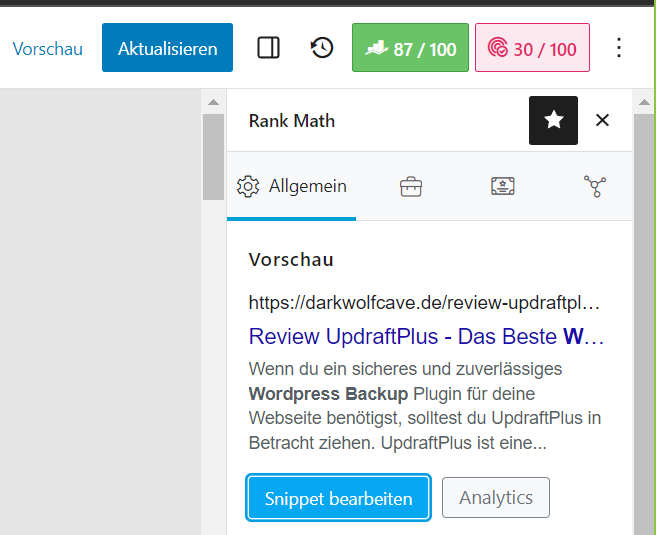Pin Rank Math with the star icon
Viewport: 656px width, 535px height.
coord(553,120)
